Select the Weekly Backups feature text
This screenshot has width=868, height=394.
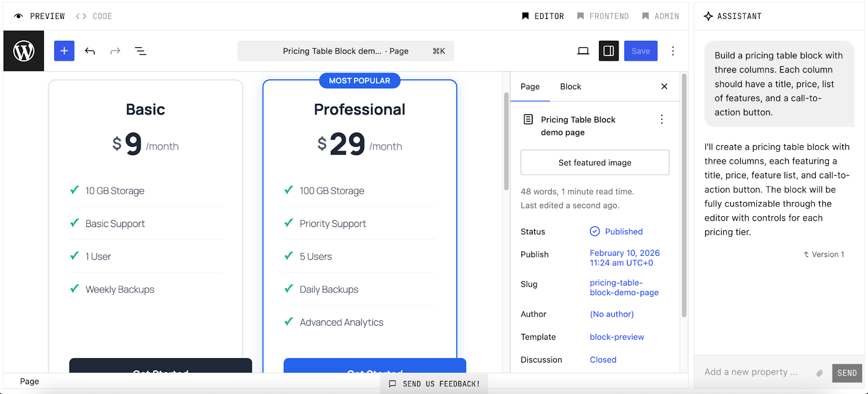click(120, 289)
